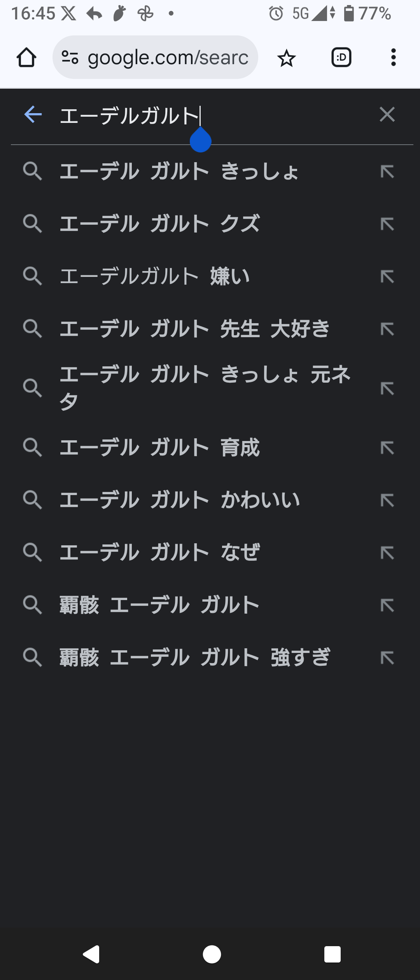Tap the google.com address bar

click(155, 58)
